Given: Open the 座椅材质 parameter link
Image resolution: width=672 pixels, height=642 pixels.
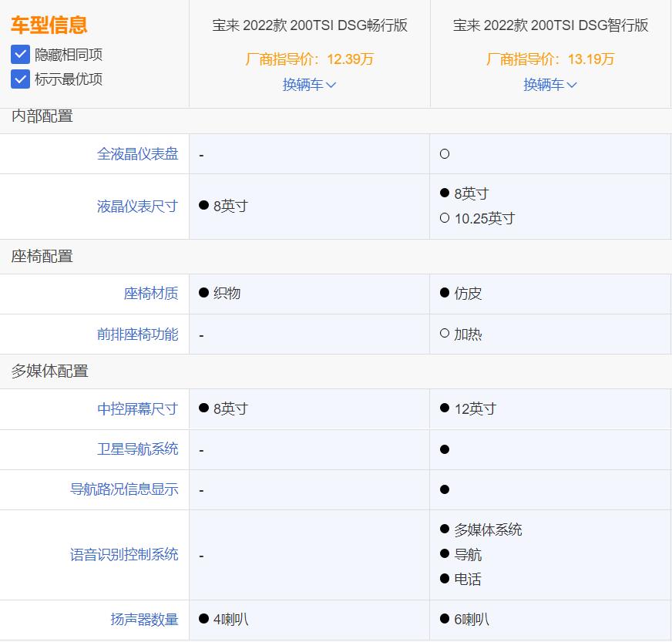Looking at the screenshot, I should pos(150,294).
